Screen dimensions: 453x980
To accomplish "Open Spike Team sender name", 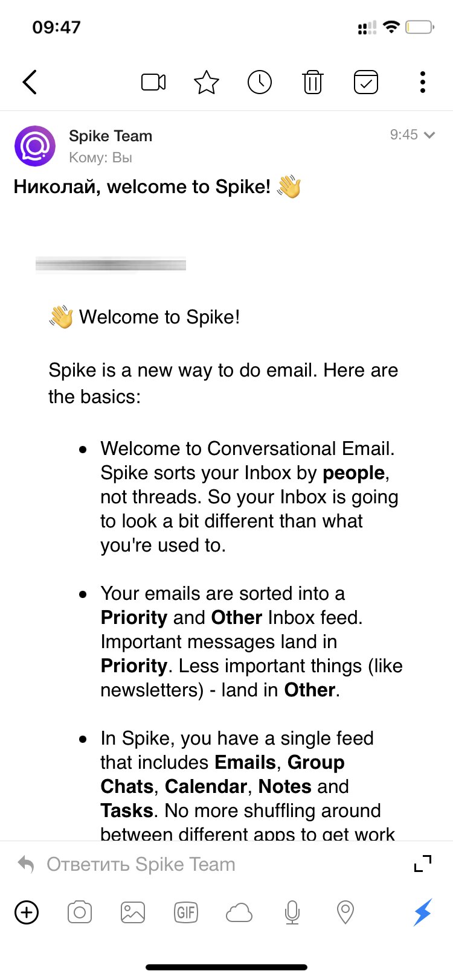I will tap(111, 136).
